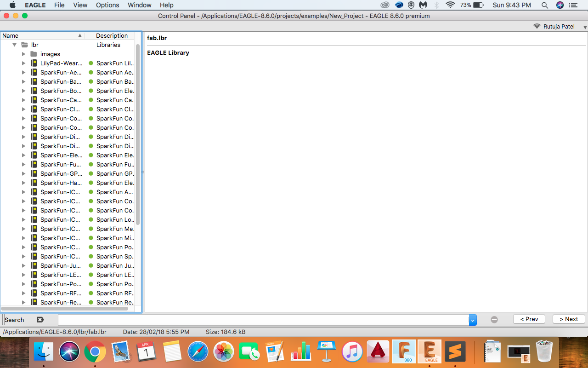This screenshot has width=588, height=368.
Task: Open the search field history dropdown arrow
Action: pos(473,320)
